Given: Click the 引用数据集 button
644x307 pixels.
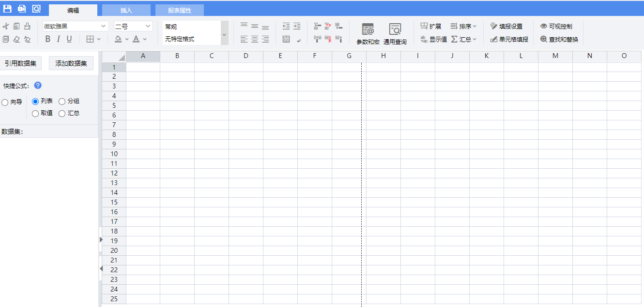Looking at the screenshot, I should click(x=21, y=63).
